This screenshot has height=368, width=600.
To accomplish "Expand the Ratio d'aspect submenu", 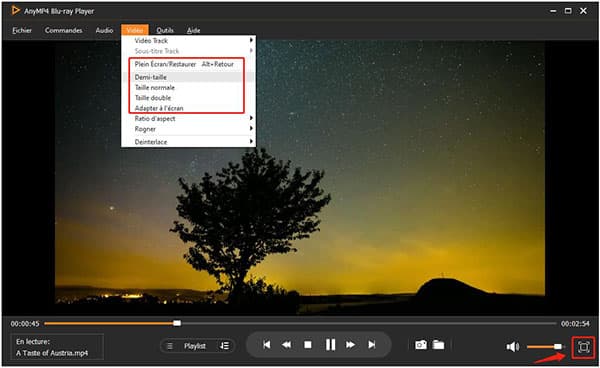I will (188, 119).
